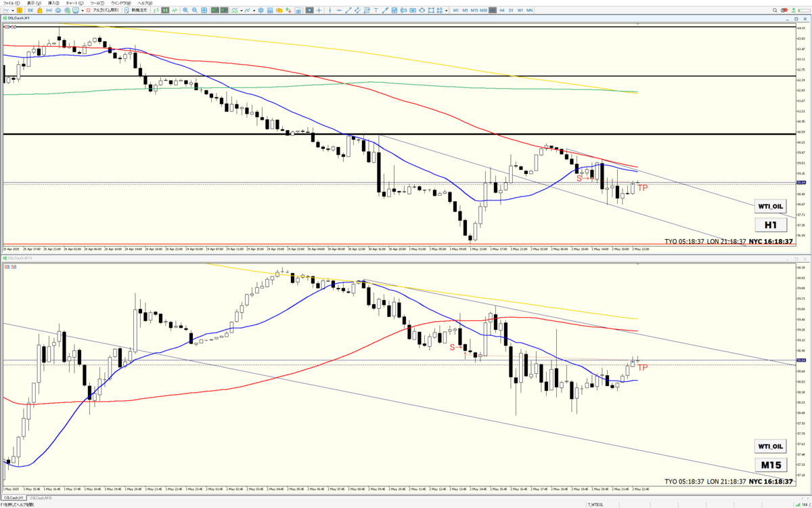The width and height of the screenshot is (812, 508).
Task: Switch timeframe to M1
Action: pyautogui.click(x=455, y=10)
